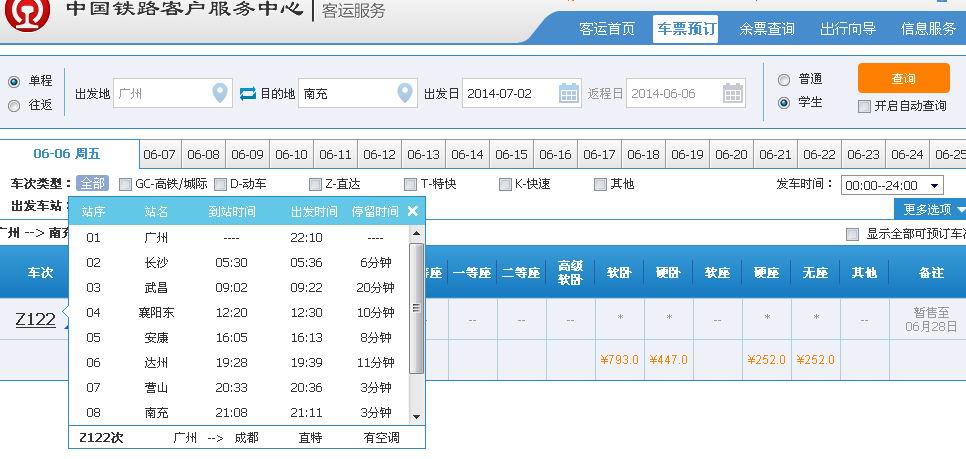Select the 单程 one-way radio button
Viewport: 966px width, 459px height.
tap(14, 82)
